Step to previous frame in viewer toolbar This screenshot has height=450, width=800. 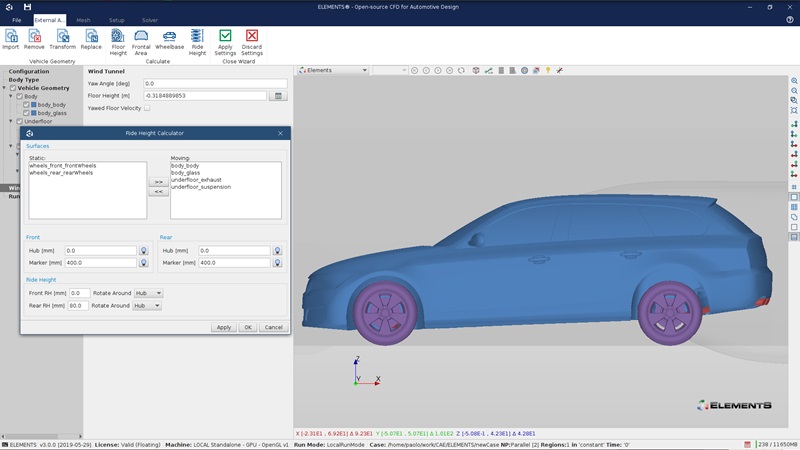(x=427, y=70)
